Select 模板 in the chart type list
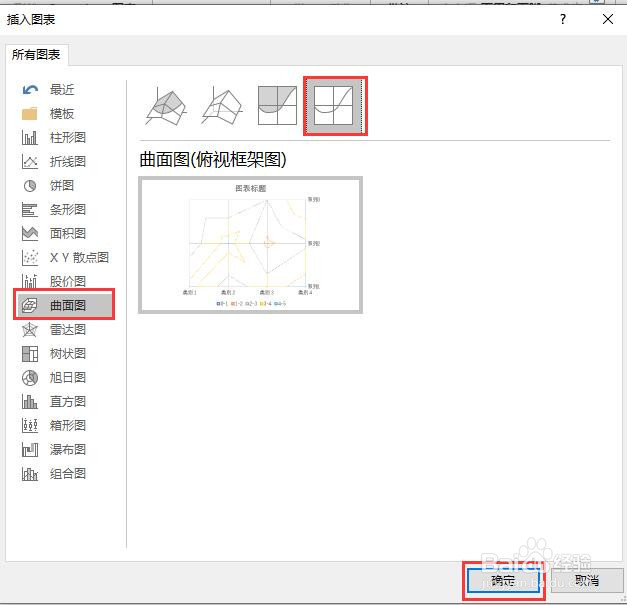 [62, 114]
